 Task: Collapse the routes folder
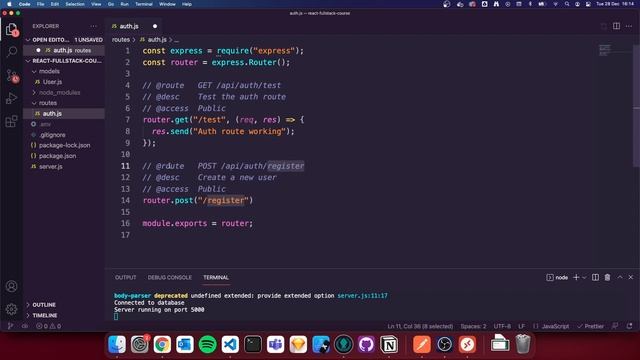[34, 103]
